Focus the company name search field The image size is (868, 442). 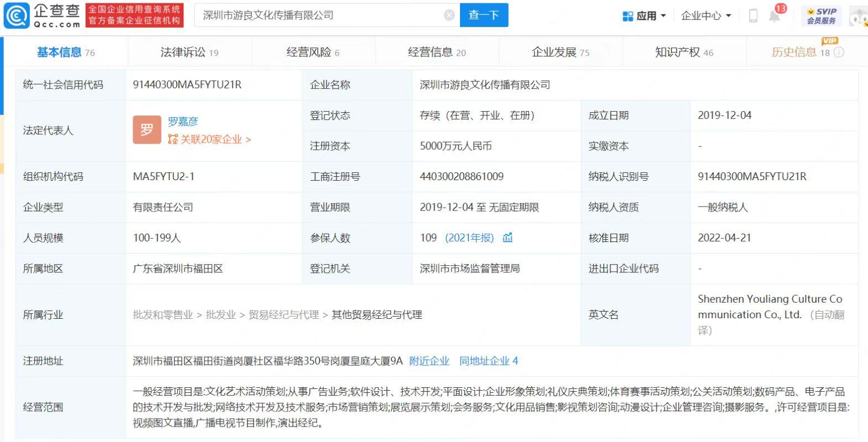pos(326,15)
